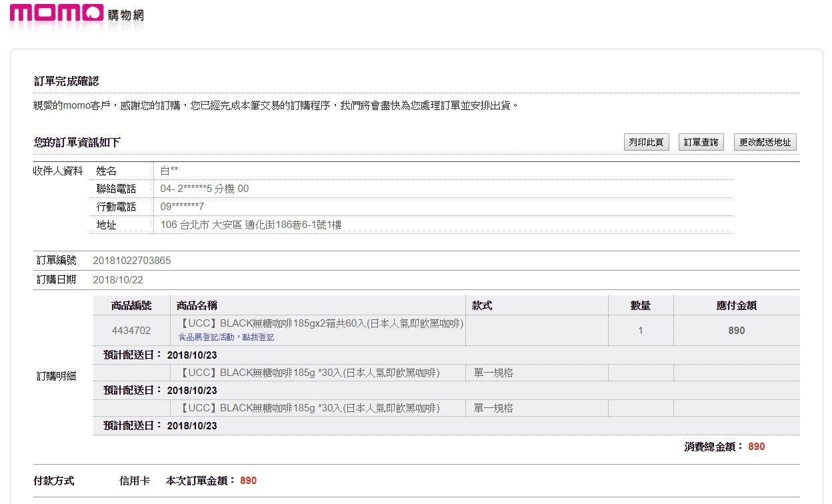Click the momo購物網 logo

point(76,14)
